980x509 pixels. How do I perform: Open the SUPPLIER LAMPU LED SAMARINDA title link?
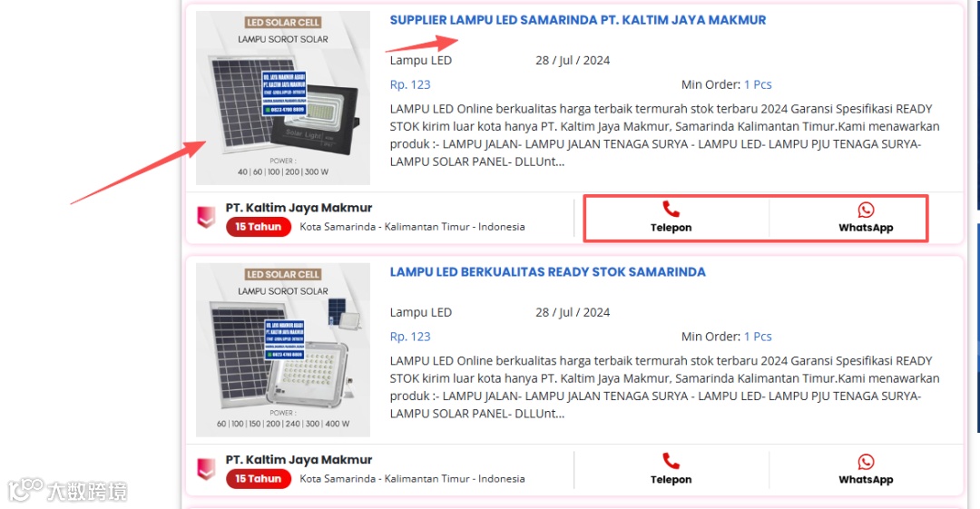[x=577, y=20]
